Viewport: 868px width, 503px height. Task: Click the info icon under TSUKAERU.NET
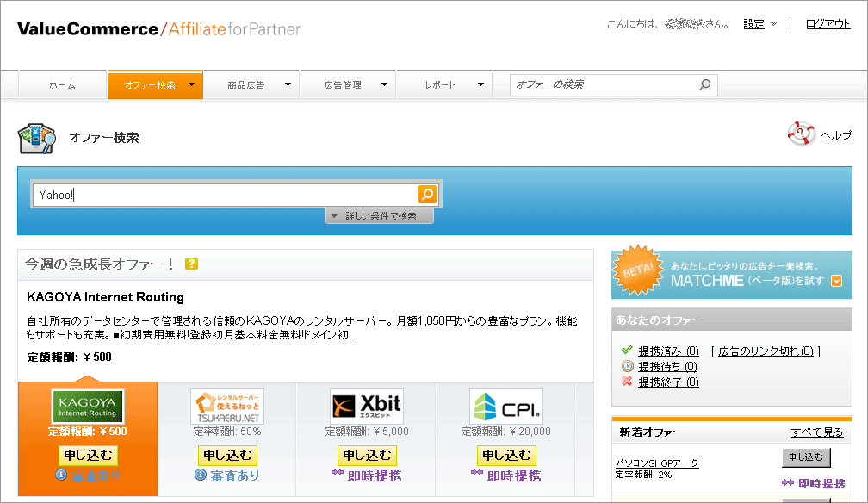(201, 475)
